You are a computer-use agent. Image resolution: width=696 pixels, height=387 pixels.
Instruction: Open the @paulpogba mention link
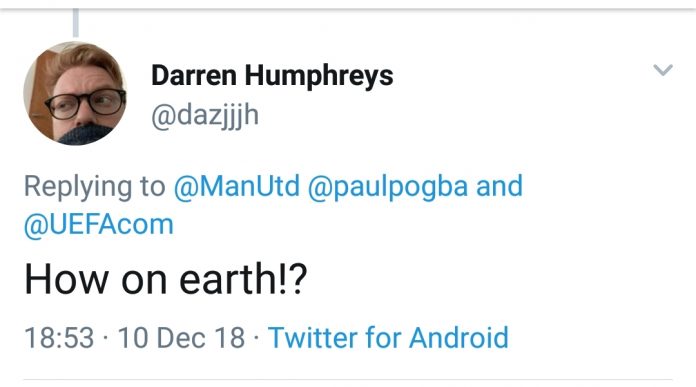pos(388,187)
